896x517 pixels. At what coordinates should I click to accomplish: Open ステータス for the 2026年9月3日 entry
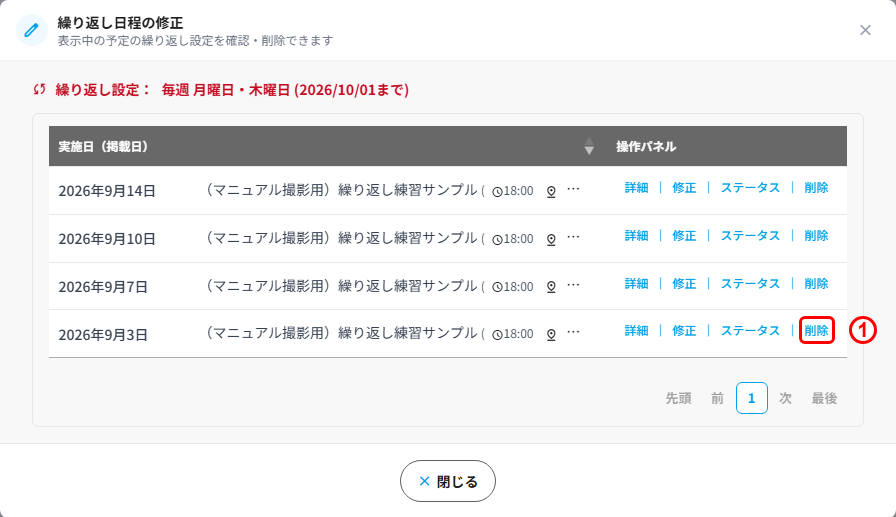[750, 331]
